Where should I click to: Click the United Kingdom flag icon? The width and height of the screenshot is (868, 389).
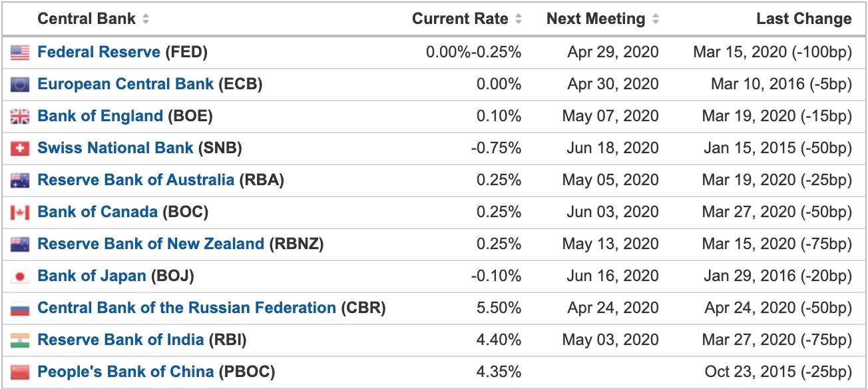[20, 117]
